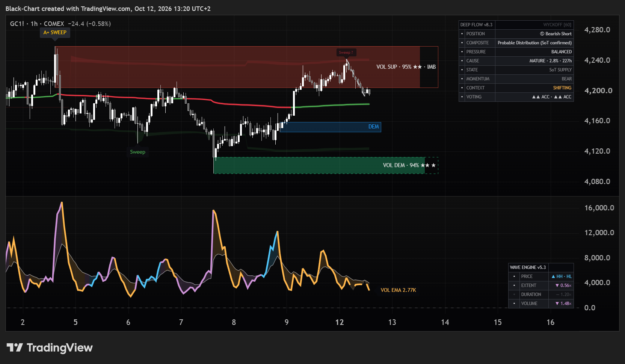The image size is (625, 364).
Task: Click the 4,200.0 price axis label
Action: (598, 91)
